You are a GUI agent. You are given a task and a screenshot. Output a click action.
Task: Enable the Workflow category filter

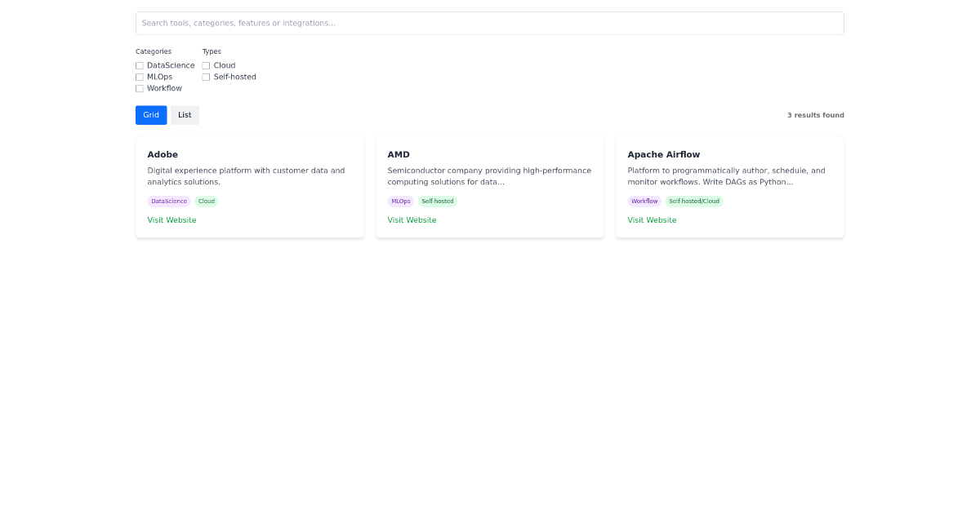[x=140, y=88]
